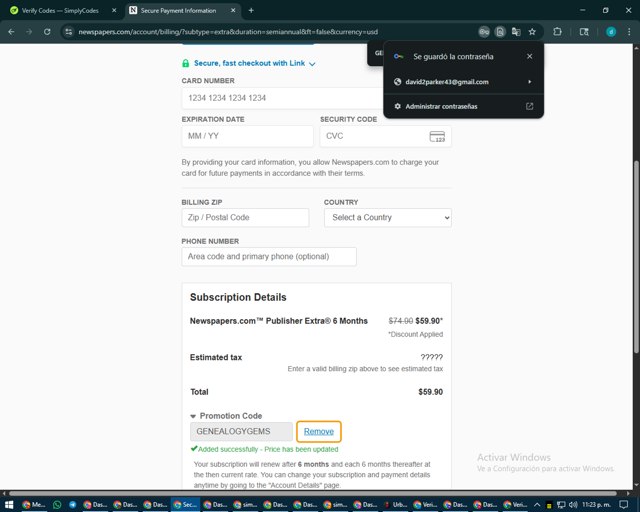Click the taskbar clock 11:23 p. m.

(x=596, y=505)
